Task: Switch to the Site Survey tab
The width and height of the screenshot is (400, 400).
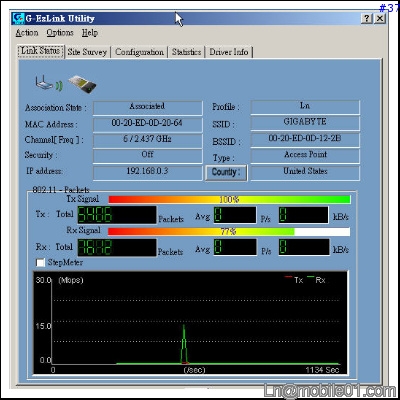Action: click(x=87, y=52)
